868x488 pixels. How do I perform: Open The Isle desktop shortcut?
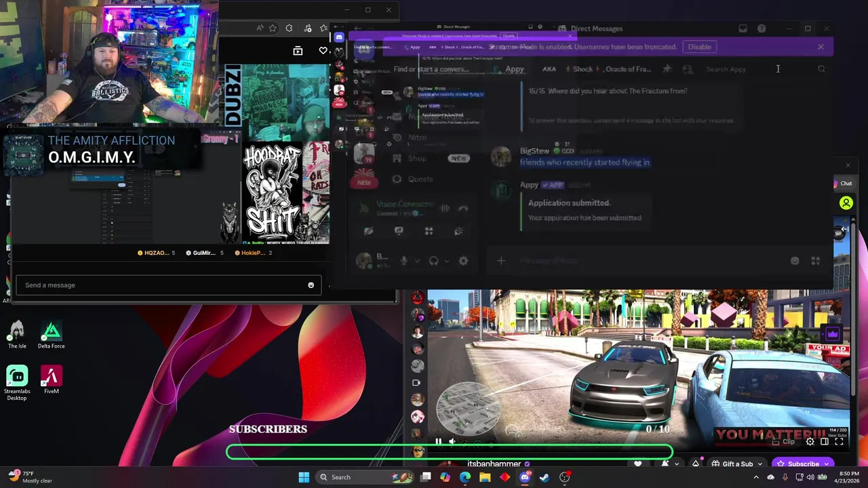(x=17, y=335)
